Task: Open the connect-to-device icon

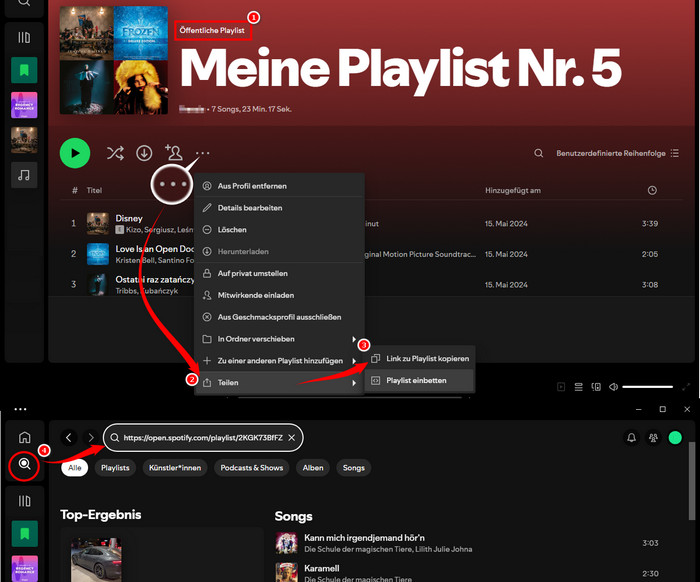Action: (596, 387)
